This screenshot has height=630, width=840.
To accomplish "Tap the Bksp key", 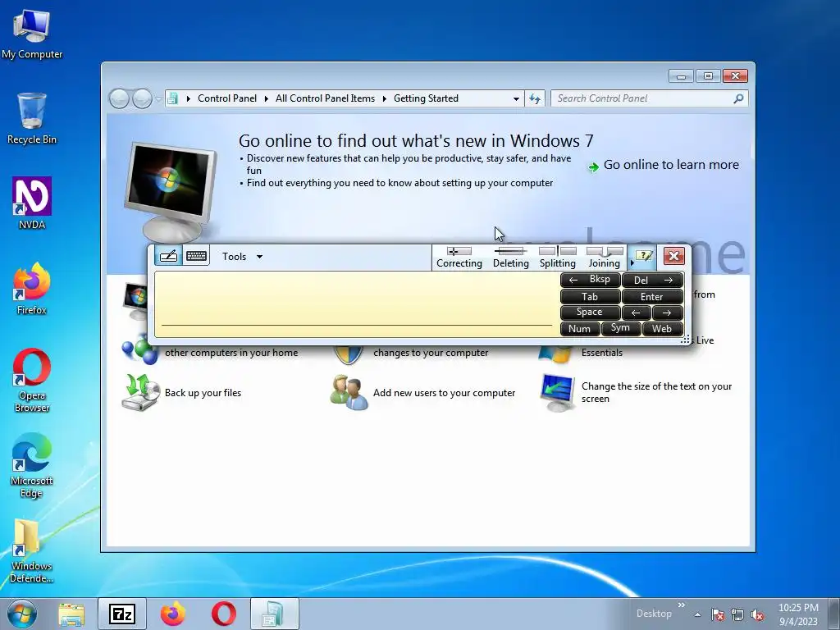I will point(591,280).
